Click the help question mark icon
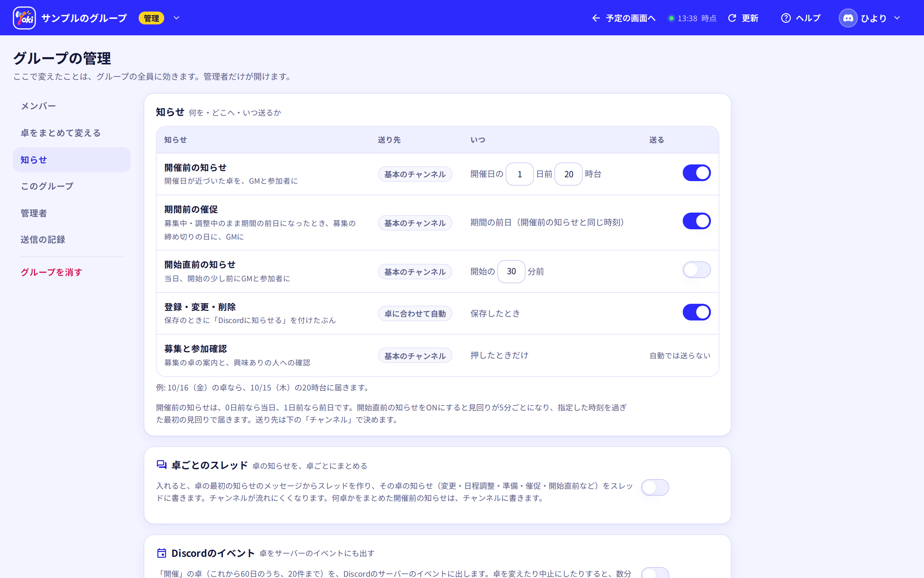Screen dimensions: 924x578 [786, 18]
